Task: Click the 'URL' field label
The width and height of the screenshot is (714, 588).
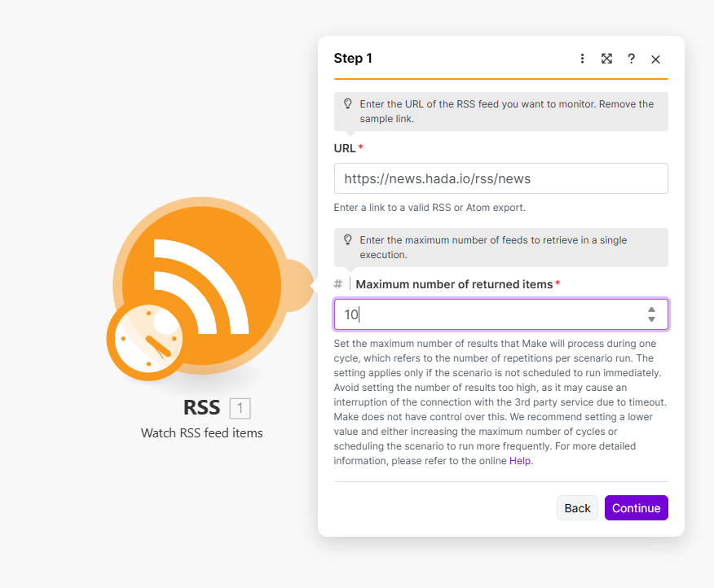Action: (x=345, y=148)
